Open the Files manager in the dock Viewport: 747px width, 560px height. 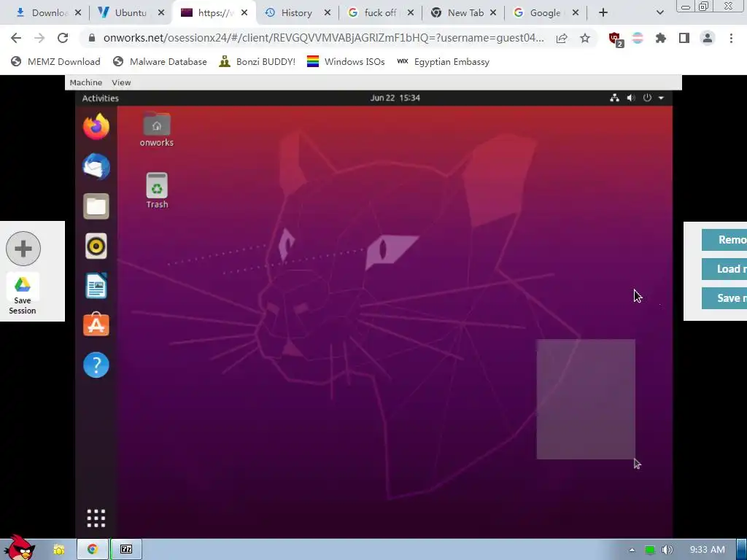click(96, 206)
